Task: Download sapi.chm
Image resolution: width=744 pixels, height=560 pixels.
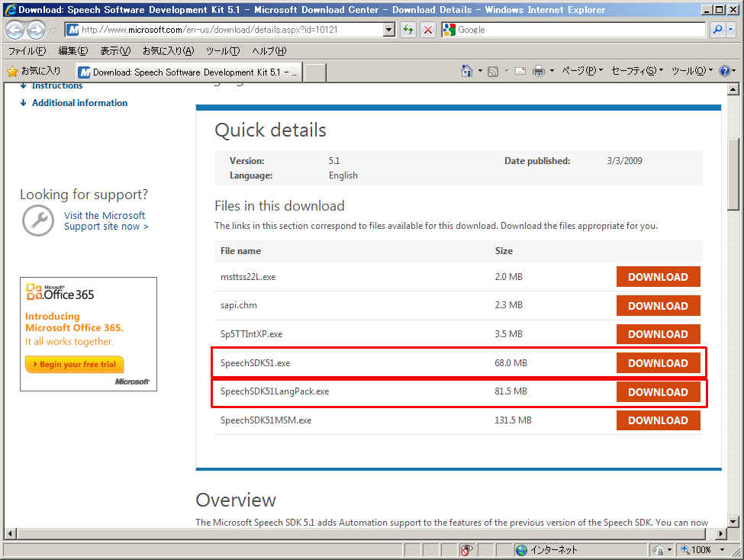Action: (x=658, y=306)
